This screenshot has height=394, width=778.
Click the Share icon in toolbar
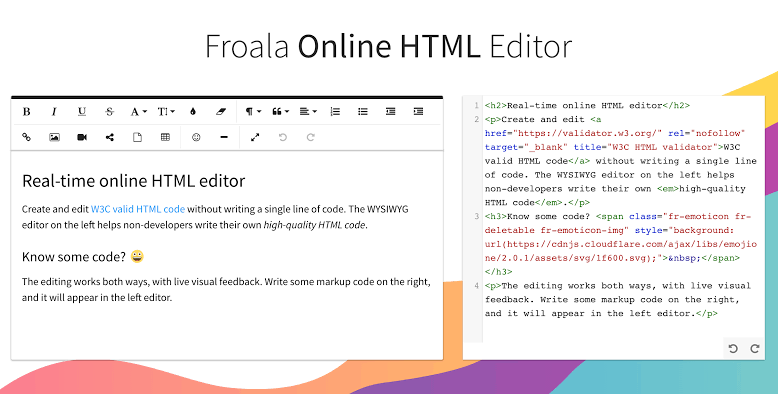110,137
